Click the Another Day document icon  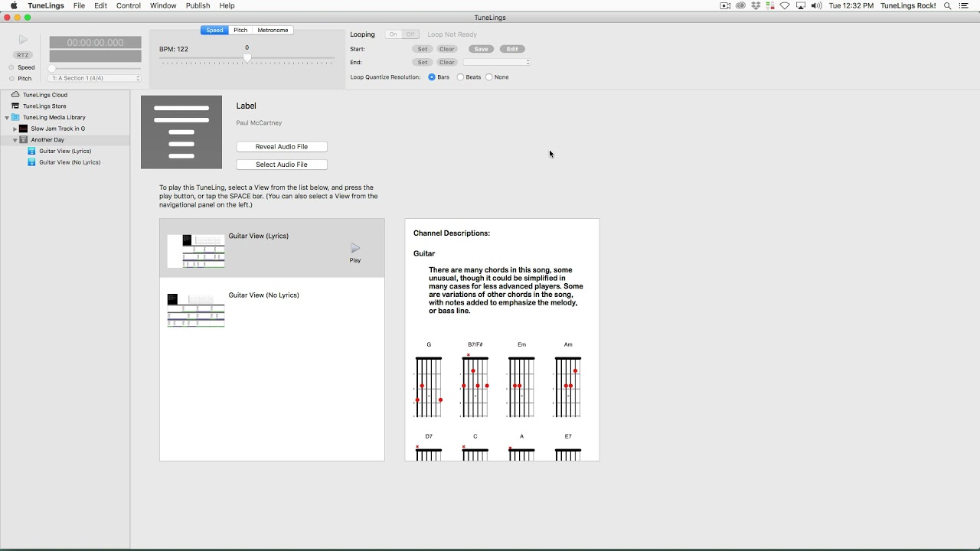pyautogui.click(x=23, y=140)
